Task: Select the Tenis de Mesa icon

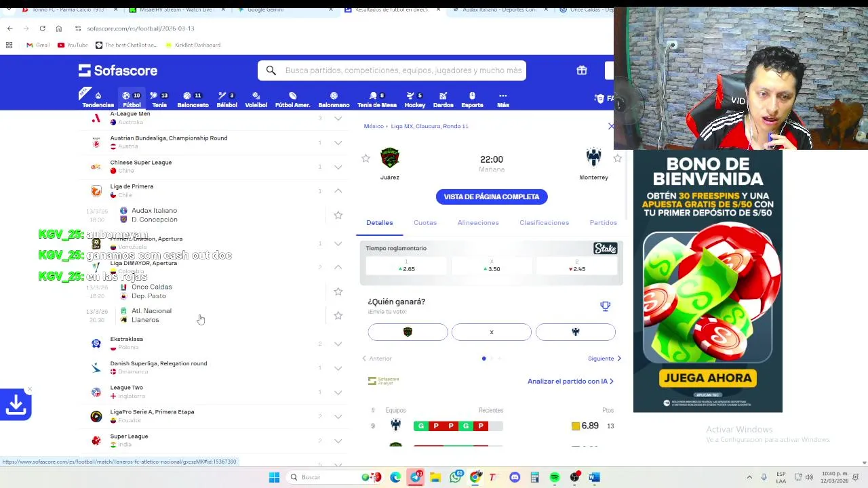Action: coord(376,100)
